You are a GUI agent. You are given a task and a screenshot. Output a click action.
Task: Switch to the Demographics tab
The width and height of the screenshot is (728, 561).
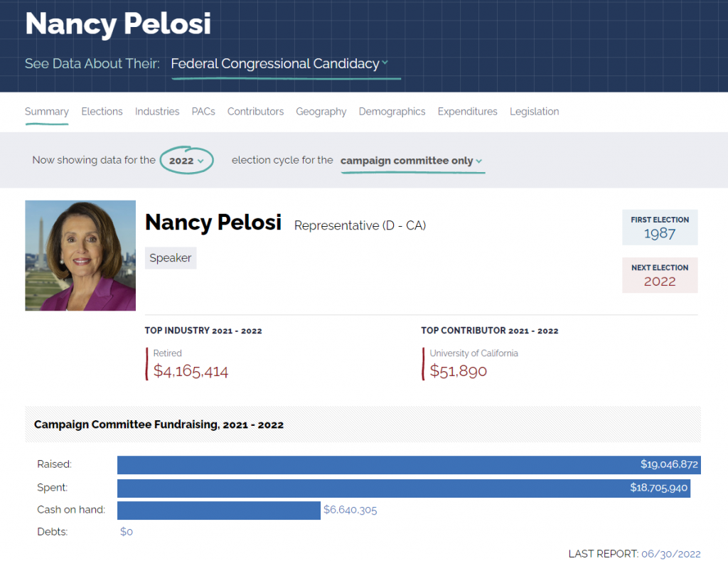point(392,112)
